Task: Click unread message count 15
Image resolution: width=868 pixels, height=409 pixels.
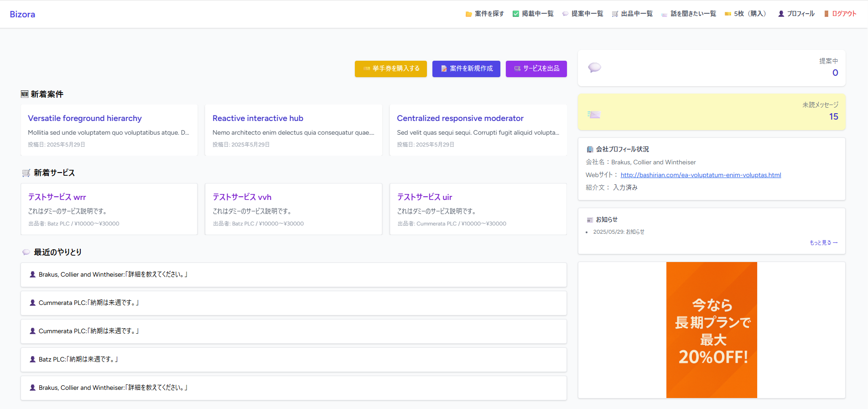Action: tap(834, 117)
